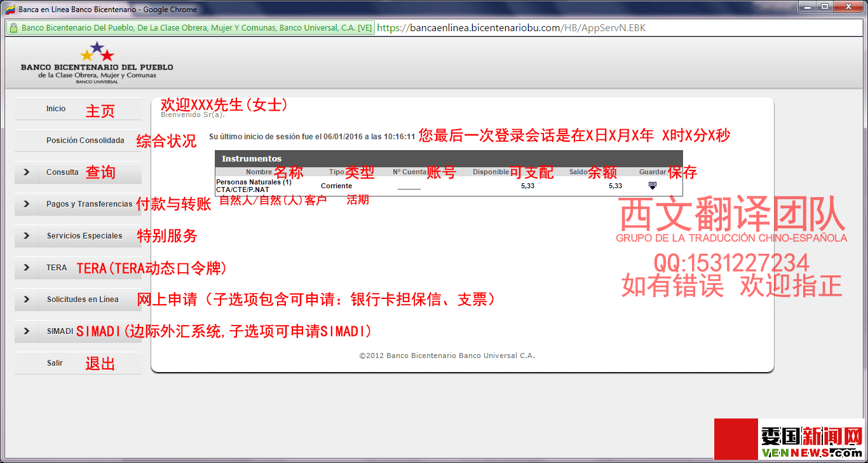This screenshot has height=463, width=868.
Task: Click the Disponible column header
Action: coord(491,172)
